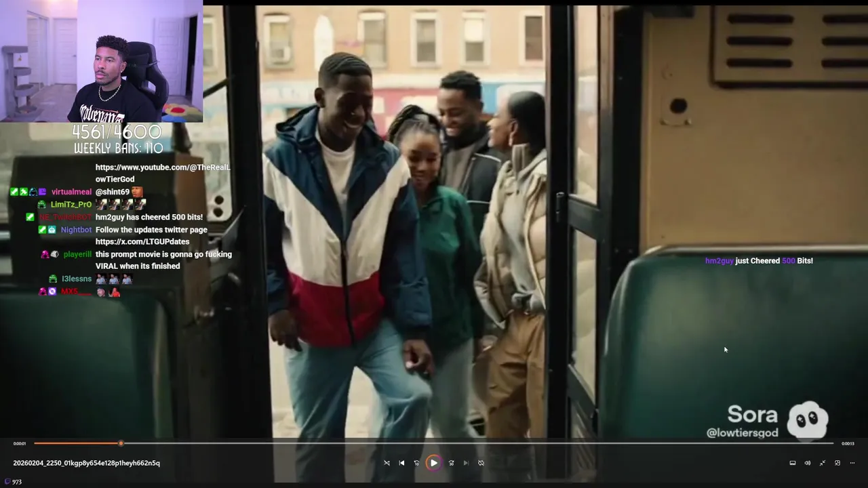Screen dimensions: 868x488
Task: Open the YouTube TheRealLowTierGod link
Action: (x=163, y=173)
